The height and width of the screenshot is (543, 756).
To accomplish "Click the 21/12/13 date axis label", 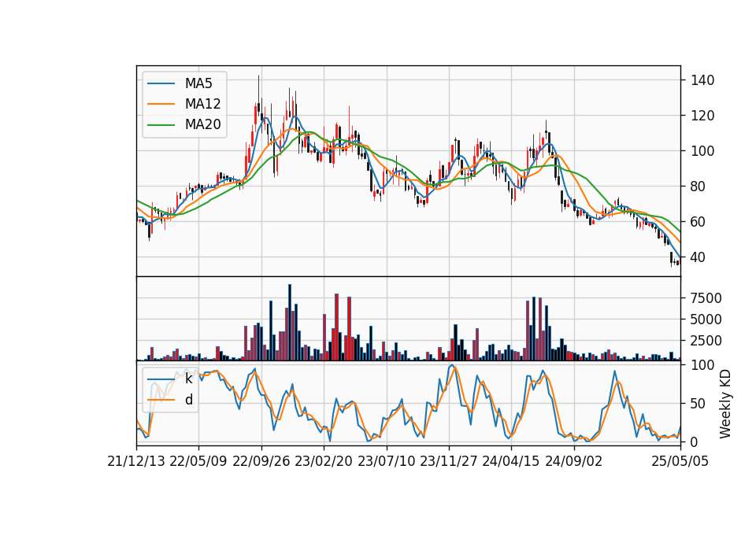I will (x=136, y=462).
